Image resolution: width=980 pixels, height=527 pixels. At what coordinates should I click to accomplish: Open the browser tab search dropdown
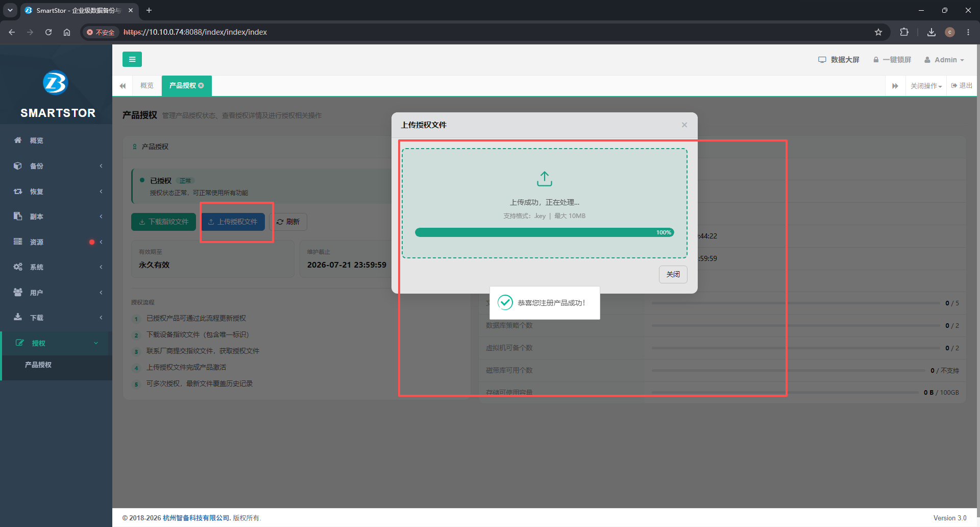coord(10,10)
